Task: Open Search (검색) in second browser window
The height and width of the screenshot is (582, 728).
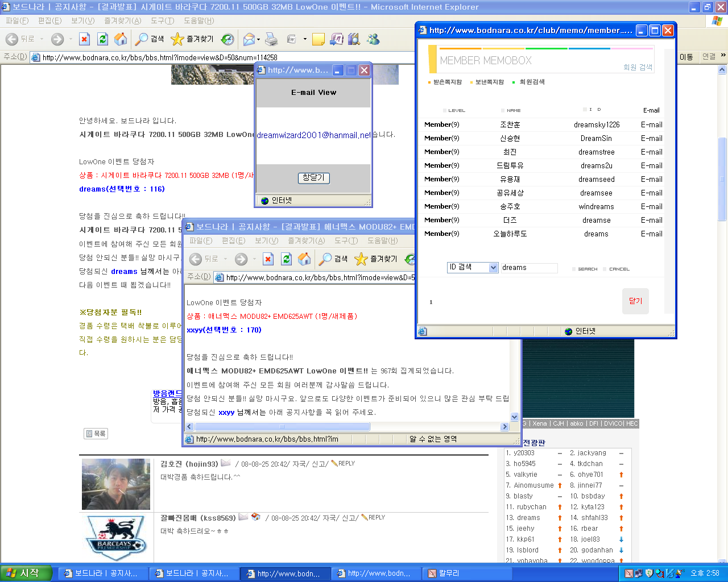Action: pos(334,259)
